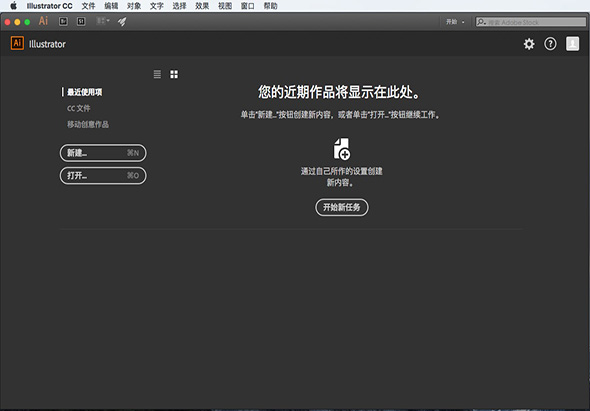
Task: Click the search magnifier icon
Action: pyautogui.click(x=481, y=22)
